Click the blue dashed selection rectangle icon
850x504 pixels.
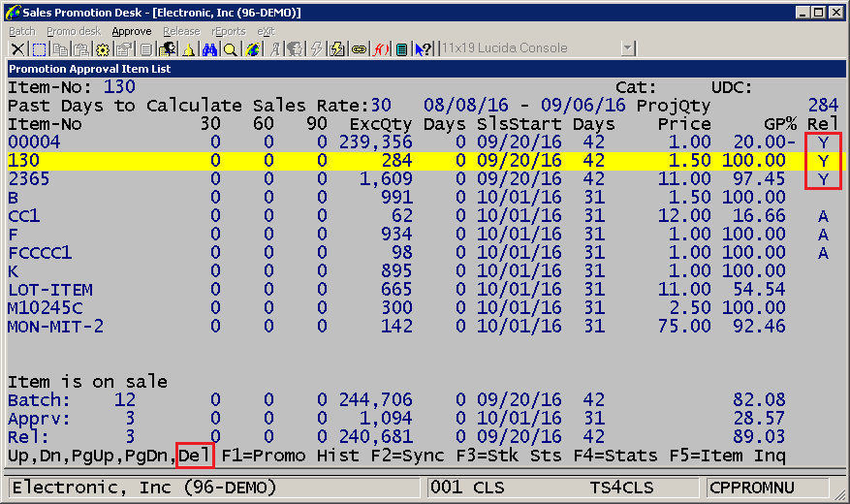[39, 49]
